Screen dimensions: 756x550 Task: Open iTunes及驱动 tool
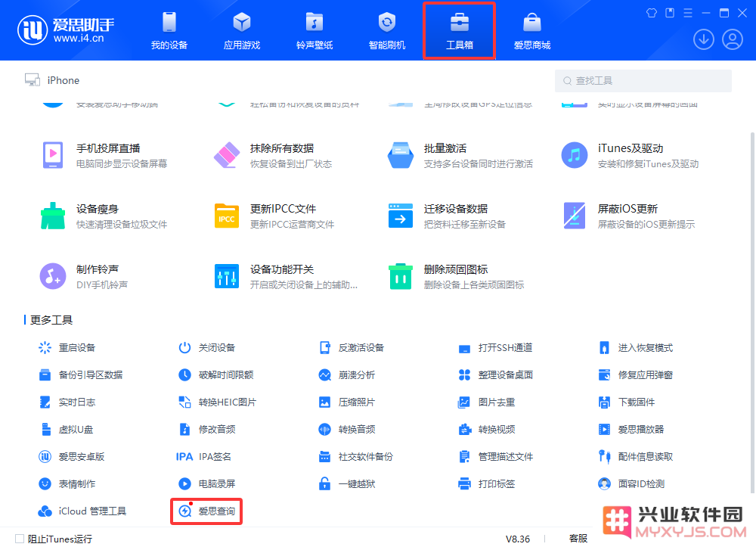630,155
